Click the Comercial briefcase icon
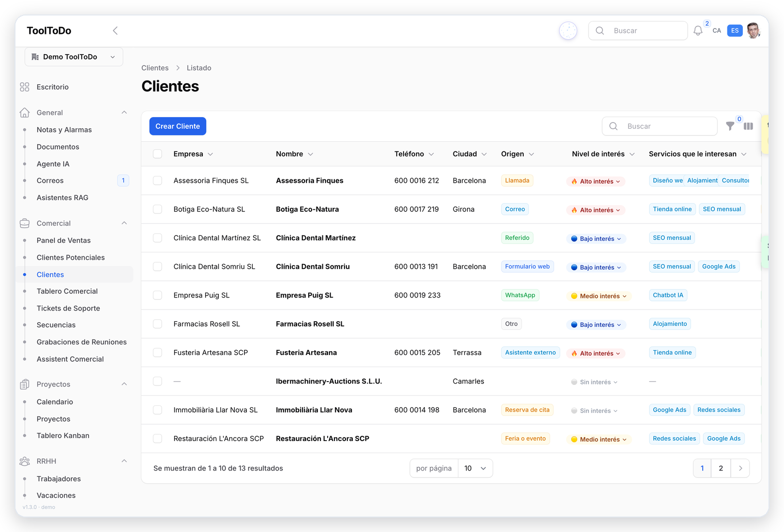The width and height of the screenshot is (784, 532). point(25,223)
